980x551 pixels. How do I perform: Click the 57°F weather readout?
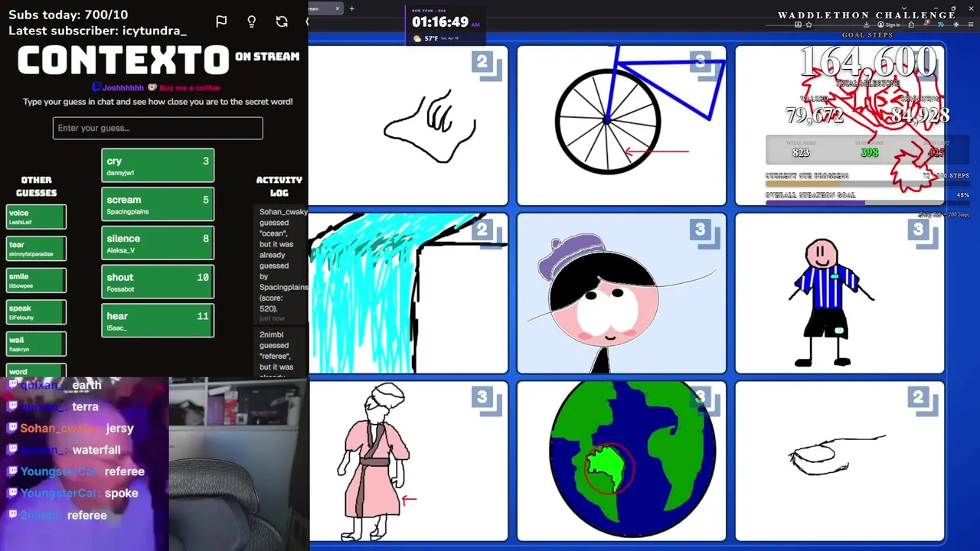click(x=431, y=38)
